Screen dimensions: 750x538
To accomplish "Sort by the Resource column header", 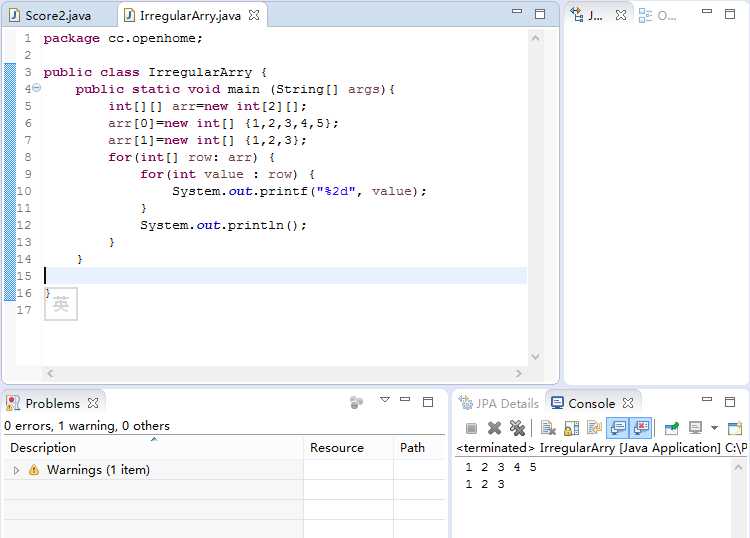I will click(348, 448).
